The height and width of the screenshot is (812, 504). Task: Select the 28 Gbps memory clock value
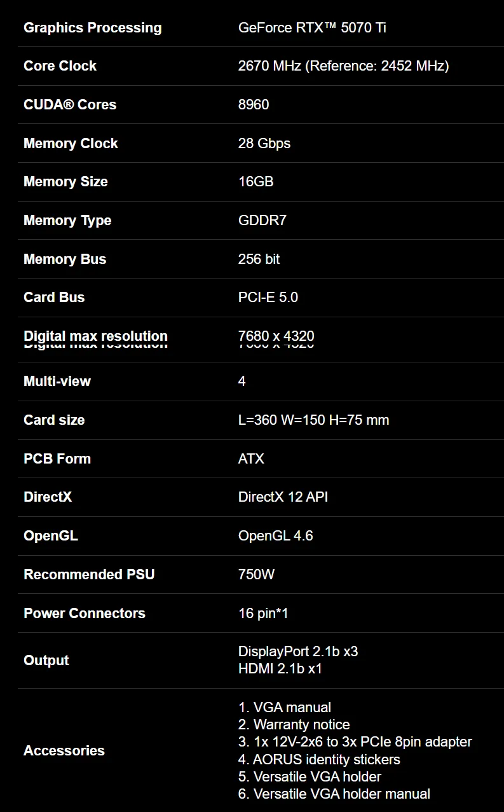(264, 143)
